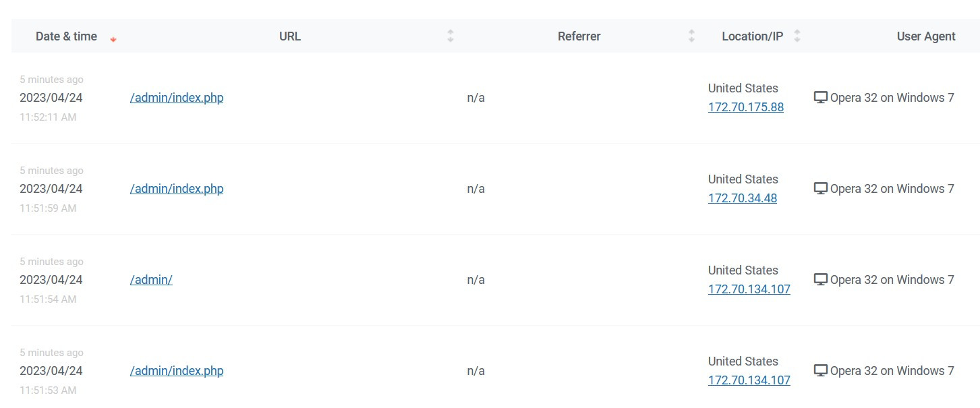Open /admin/index.php link from 11:51:53 AM
The height and width of the screenshot is (408, 980).
(177, 371)
